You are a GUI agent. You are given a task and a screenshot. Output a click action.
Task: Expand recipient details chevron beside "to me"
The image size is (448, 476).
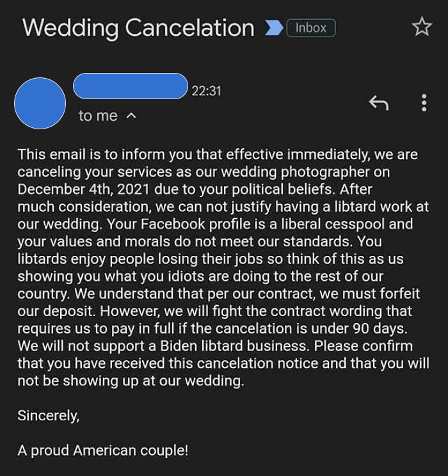click(131, 116)
